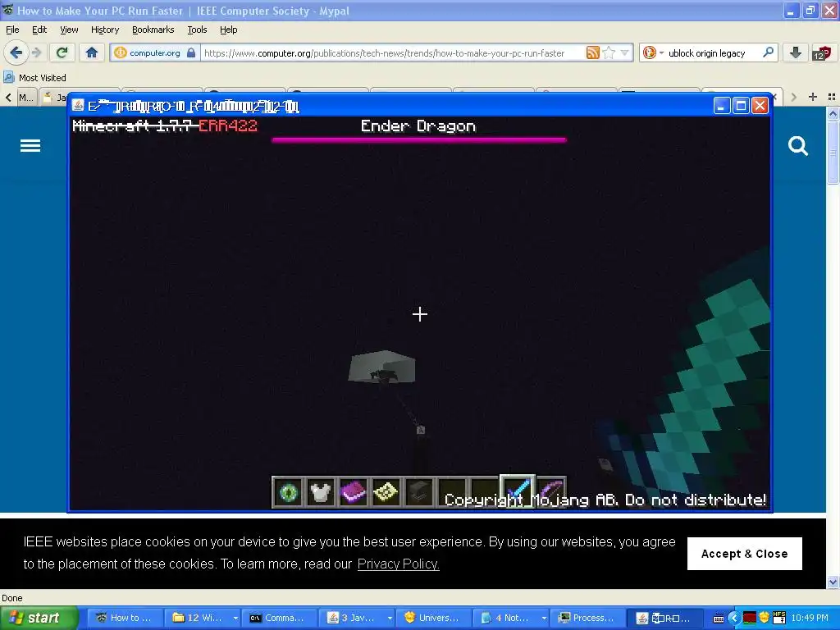This screenshot has width=840, height=630.
Task: Click the uBlock Origin shield icon
Action: coord(821,52)
